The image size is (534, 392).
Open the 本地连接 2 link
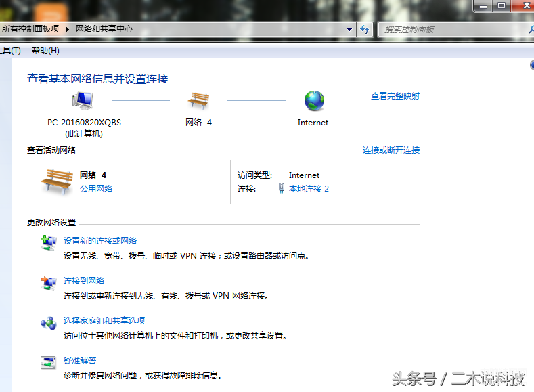pos(309,189)
